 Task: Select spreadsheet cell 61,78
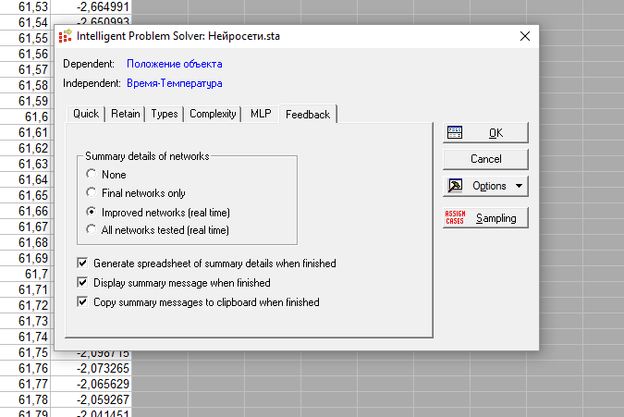click(x=25, y=399)
